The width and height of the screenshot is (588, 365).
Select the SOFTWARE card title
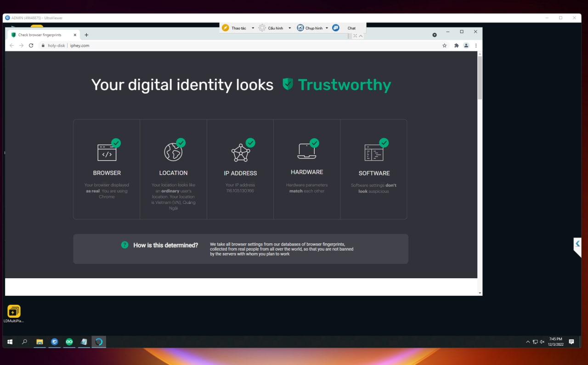(x=374, y=173)
